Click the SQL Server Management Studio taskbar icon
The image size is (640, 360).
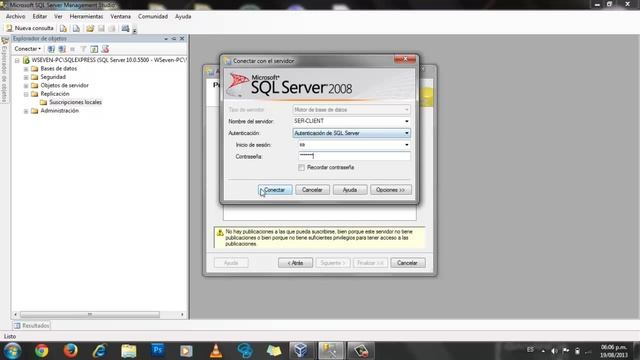click(x=331, y=351)
